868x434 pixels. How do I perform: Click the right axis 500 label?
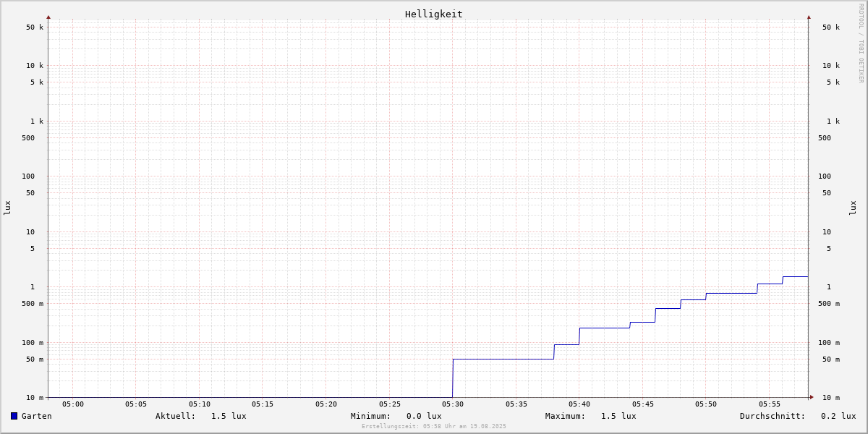pyautogui.click(x=825, y=138)
